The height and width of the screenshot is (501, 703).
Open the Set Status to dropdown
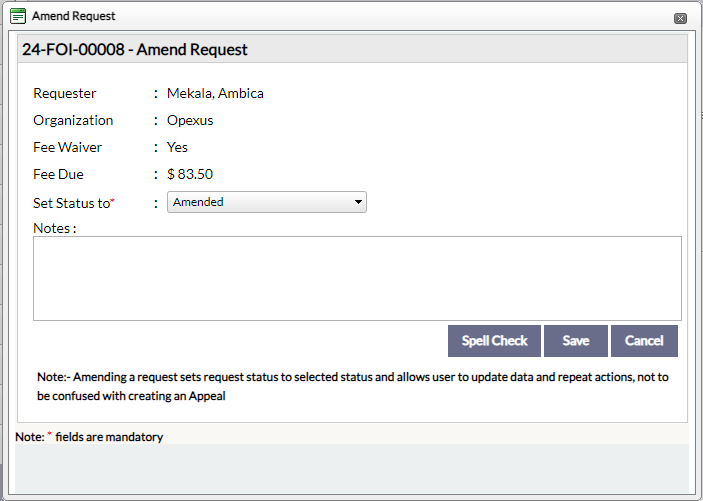pos(267,202)
